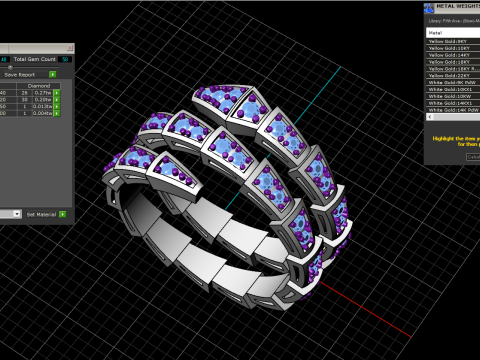Click the 0.013tw weight cell
The height and width of the screenshot is (360, 480).
[43, 107]
